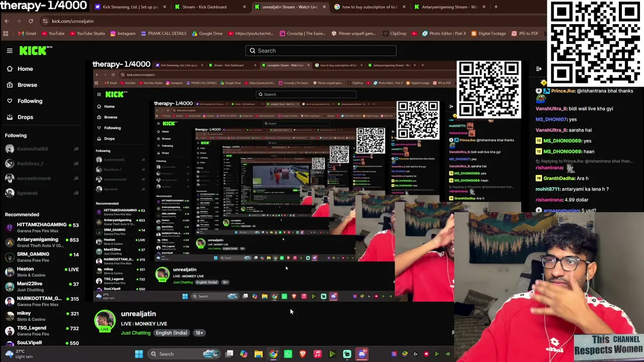Open the weather widget showing Light rain
The width and height of the screenshot is (644, 362).
click(x=19, y=354)
